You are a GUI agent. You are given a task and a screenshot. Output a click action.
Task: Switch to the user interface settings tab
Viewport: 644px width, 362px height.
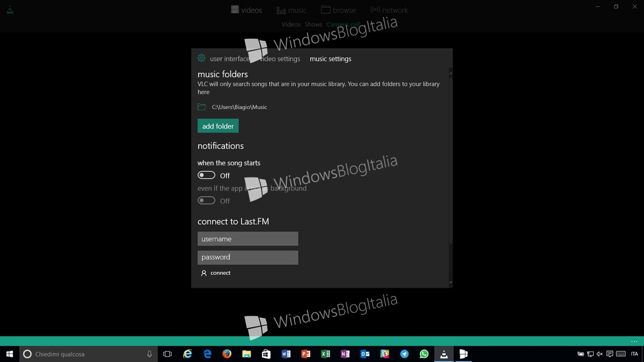tap(230, 59)
